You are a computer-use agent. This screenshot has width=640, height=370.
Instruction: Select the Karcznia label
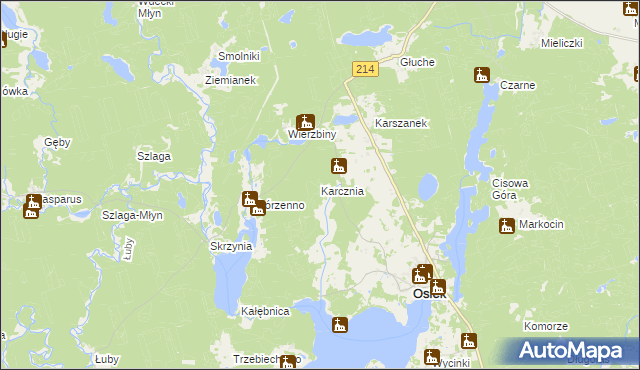tap(342, 191)
